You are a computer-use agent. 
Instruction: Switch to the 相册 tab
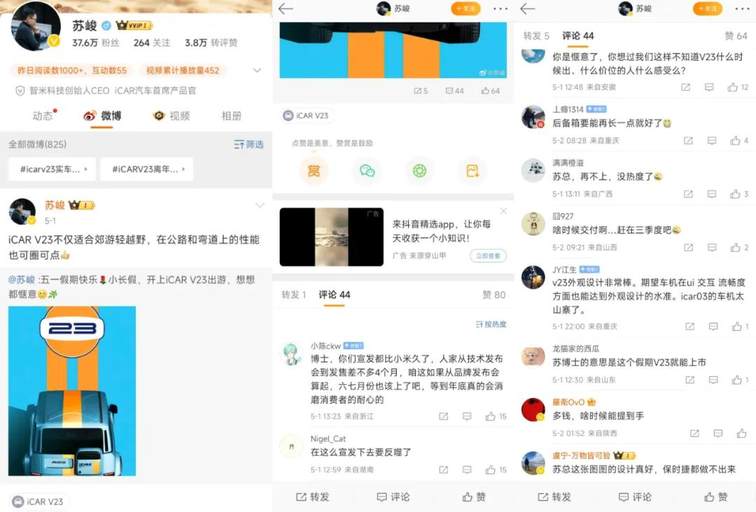pos(231,116)
